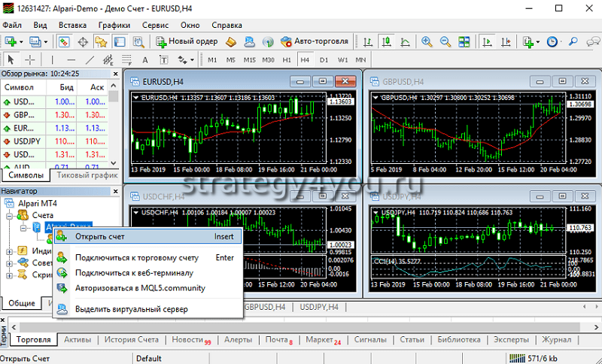This screenshot has width=602, height=364.
Task: Select the Crosshair tool
Action: (x=30, y=59)
